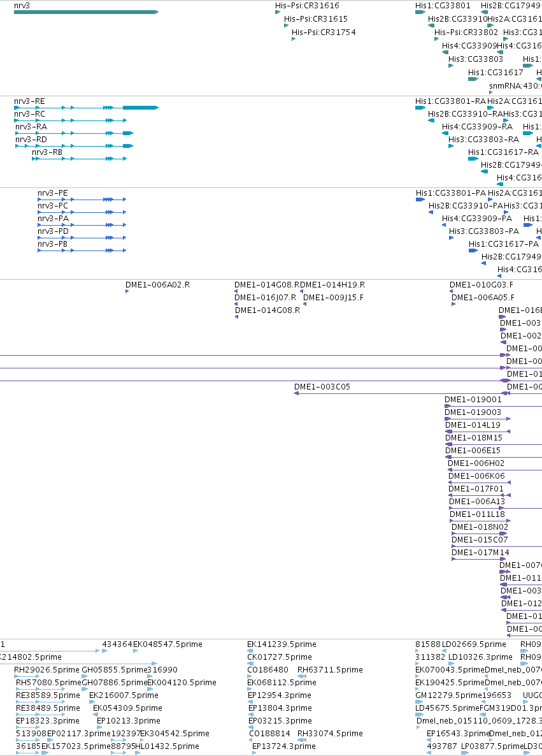Select the His1:CG33801-PA protein label

(x=450, y=193)
